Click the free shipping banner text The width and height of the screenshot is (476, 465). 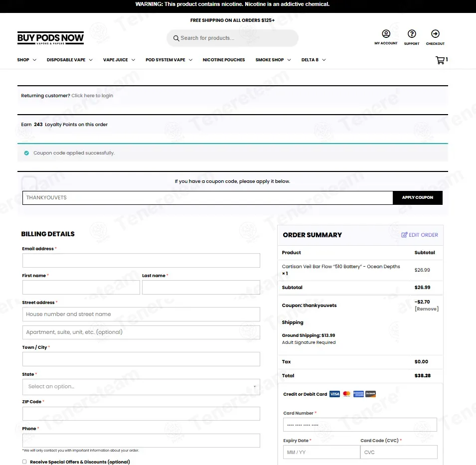click(233, 20)
